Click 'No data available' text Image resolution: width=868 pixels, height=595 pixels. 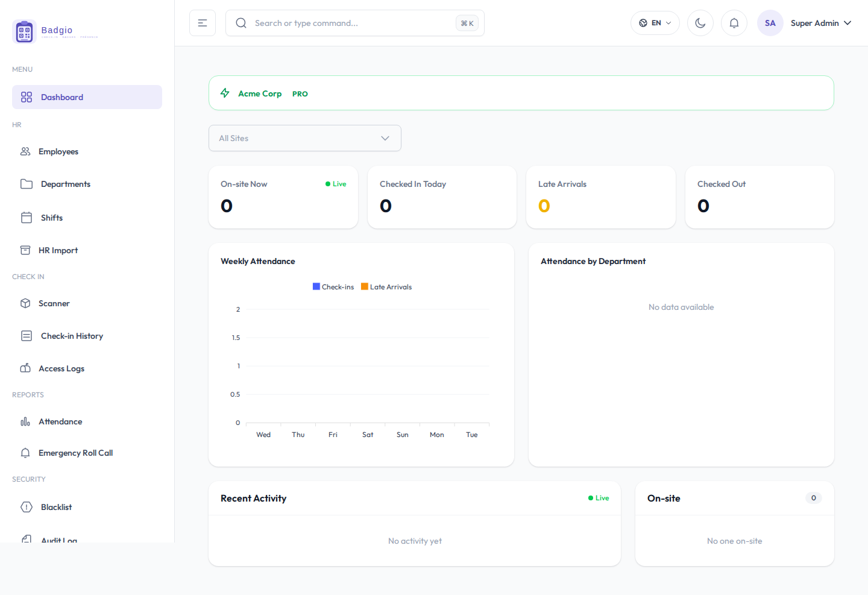point(681,307)
